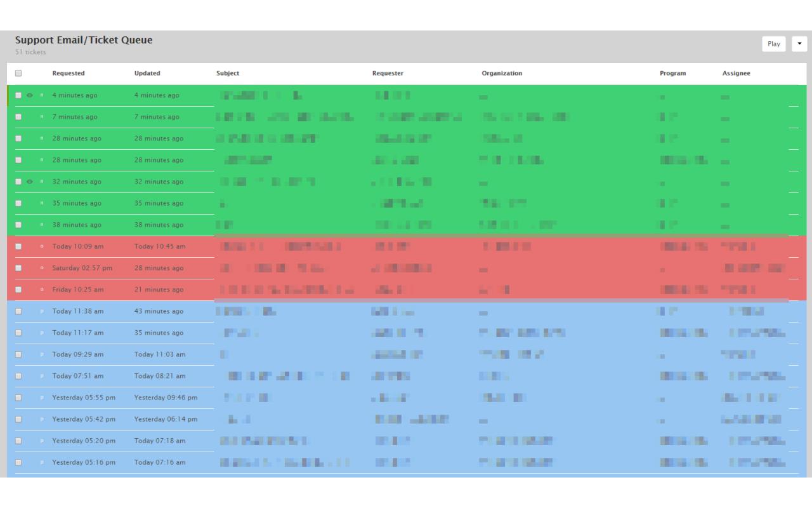This screenshot has width=812, height=508.
Task: Click the 'Yesterday 05:55 pm' requested cell
Action: [84, 398]
